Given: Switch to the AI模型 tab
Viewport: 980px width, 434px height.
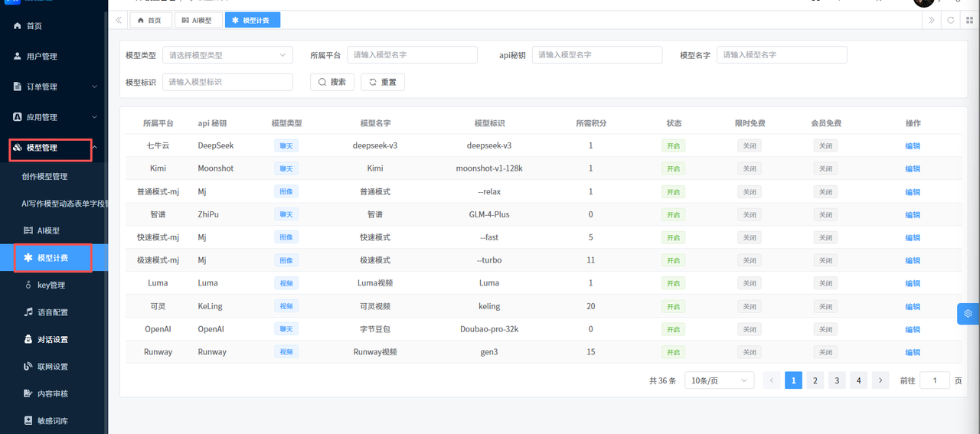Looking at the screenshot, I should (198, 20).
